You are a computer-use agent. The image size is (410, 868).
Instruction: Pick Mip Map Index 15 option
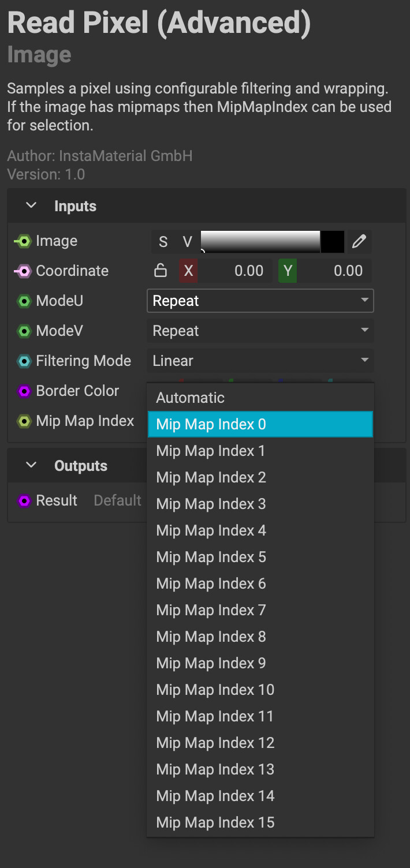215,822
